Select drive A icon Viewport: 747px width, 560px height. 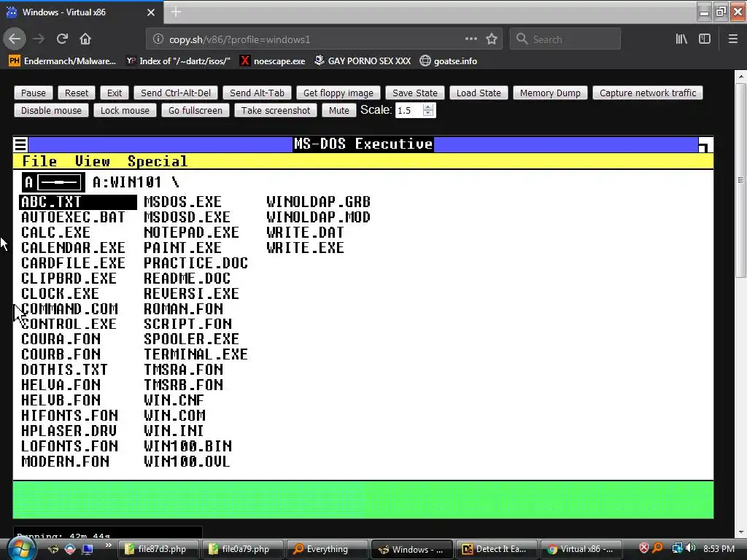(x=53, y=182)
